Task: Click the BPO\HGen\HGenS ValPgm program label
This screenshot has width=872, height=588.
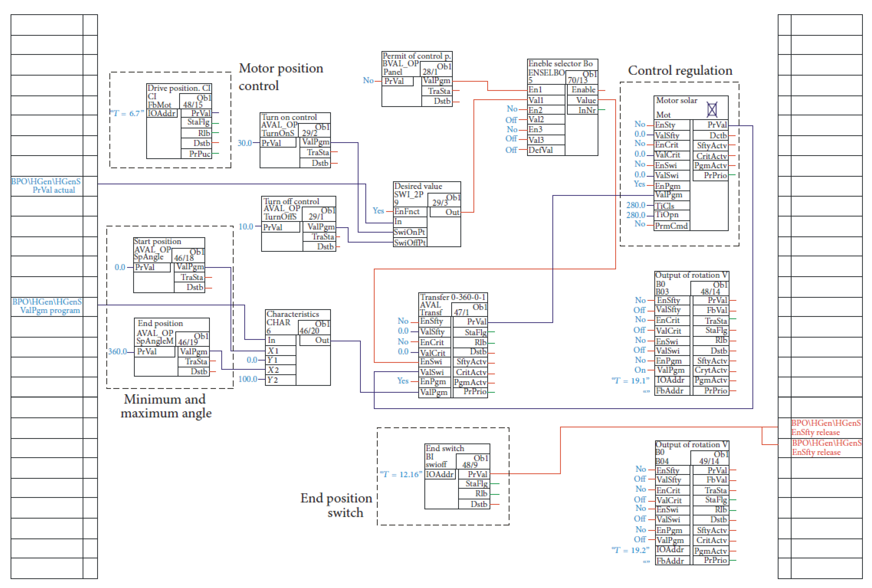Action: click(47, 306)
